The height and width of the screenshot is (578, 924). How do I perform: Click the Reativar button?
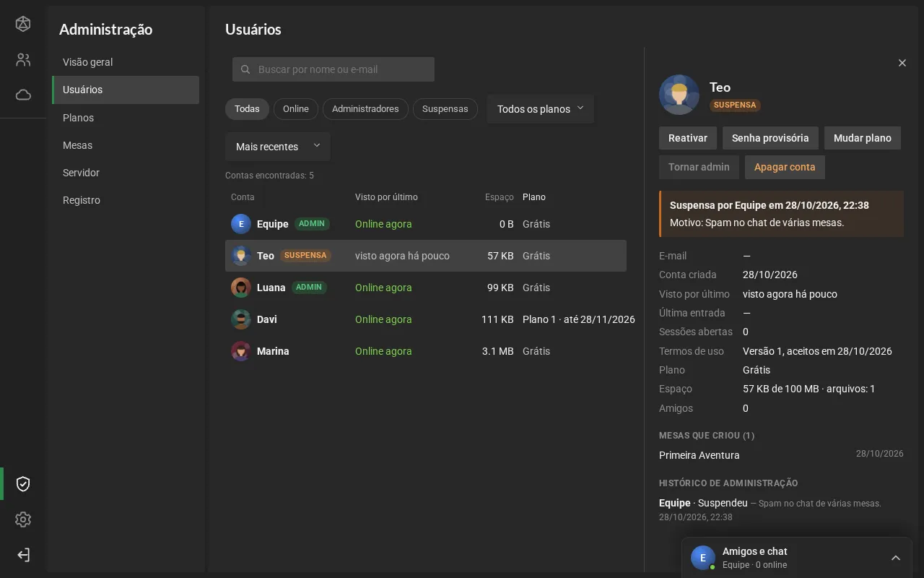[x=688, y=138]
